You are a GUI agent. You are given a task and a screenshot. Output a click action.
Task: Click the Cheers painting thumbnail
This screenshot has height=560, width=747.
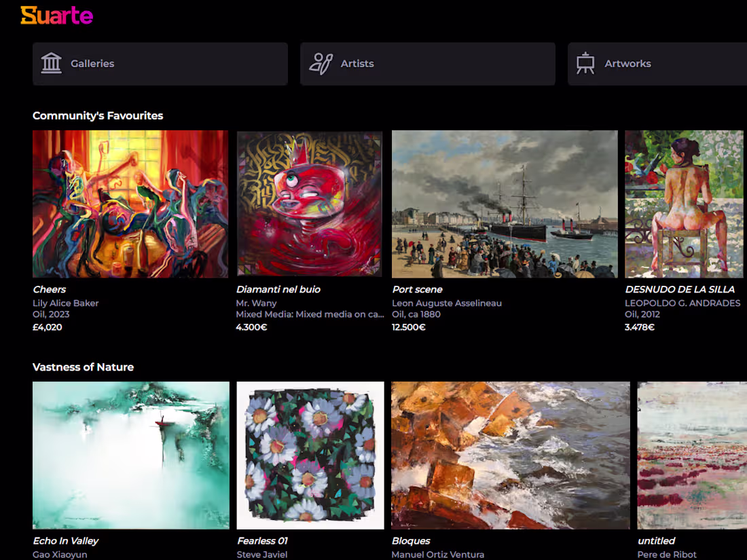click(130, 204)
